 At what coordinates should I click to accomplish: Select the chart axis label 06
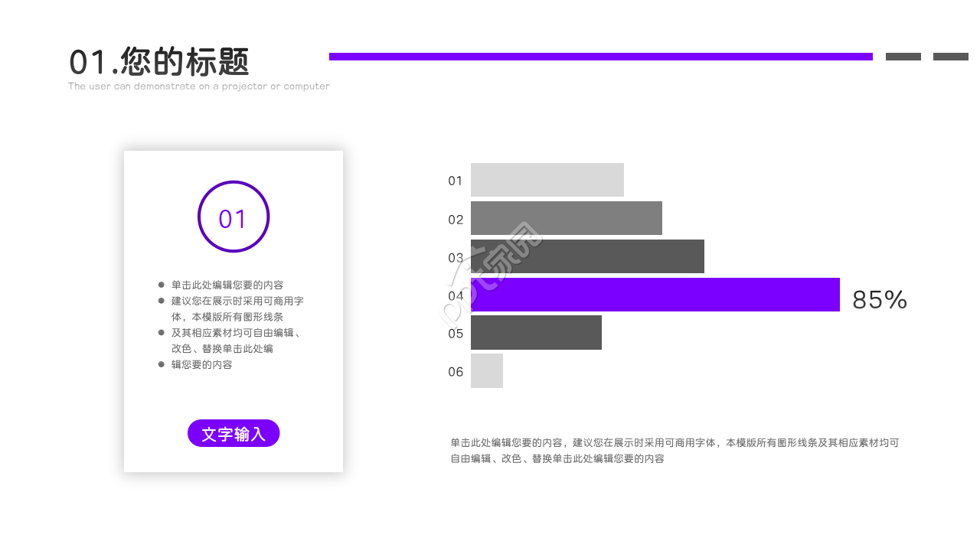point(456,372)
